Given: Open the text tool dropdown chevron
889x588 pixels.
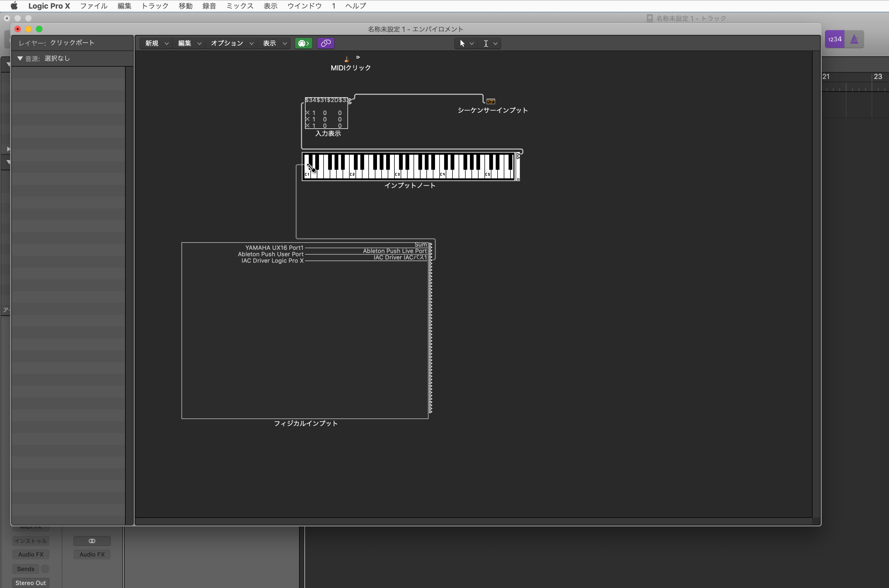Looking at the screenshot, I should pos(495,44).
